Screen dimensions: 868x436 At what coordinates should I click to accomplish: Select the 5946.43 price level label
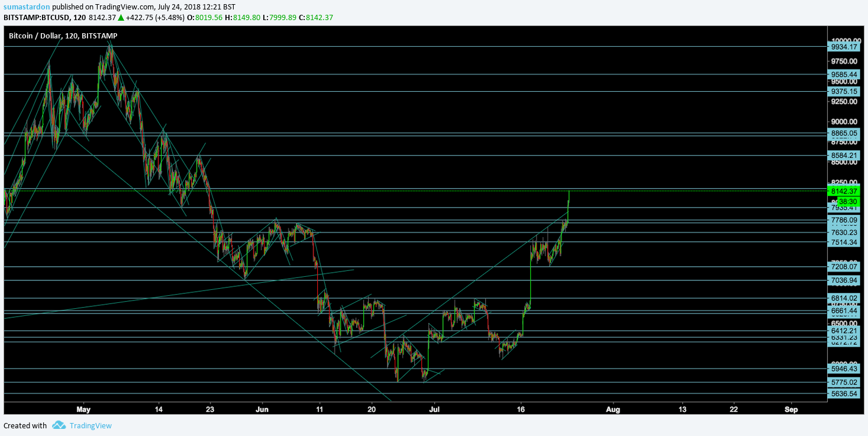[x=844, y=369]
